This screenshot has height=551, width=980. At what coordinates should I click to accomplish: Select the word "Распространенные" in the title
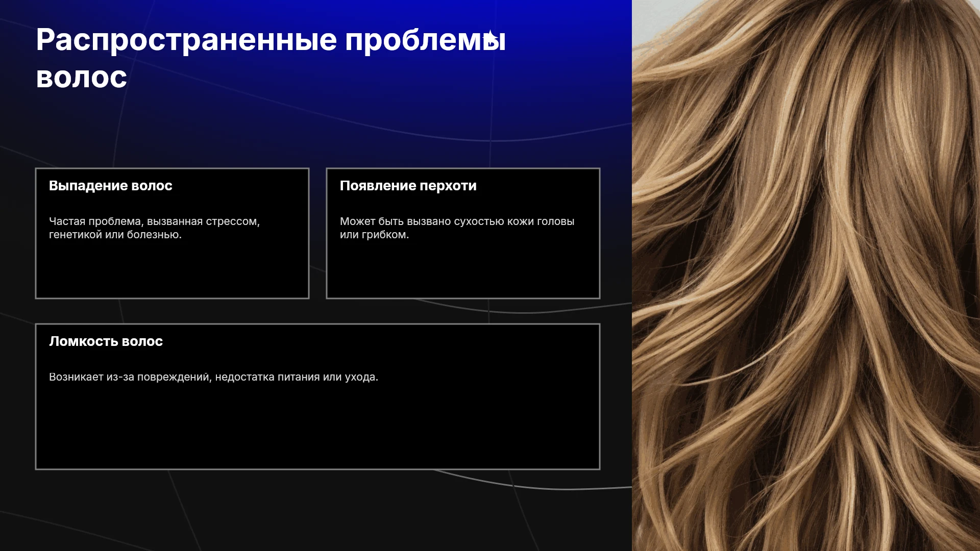pos(186,40)
